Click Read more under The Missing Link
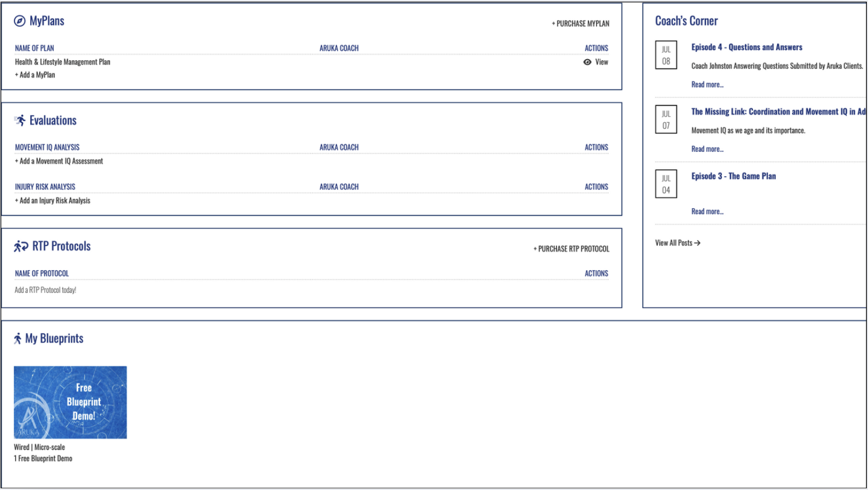868x490 pixels. 707,149
